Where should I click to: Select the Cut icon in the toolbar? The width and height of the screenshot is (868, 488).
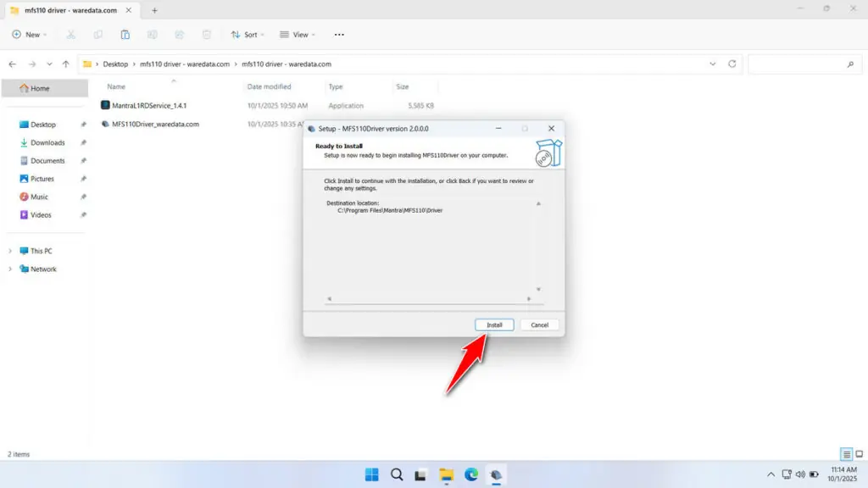71,34
